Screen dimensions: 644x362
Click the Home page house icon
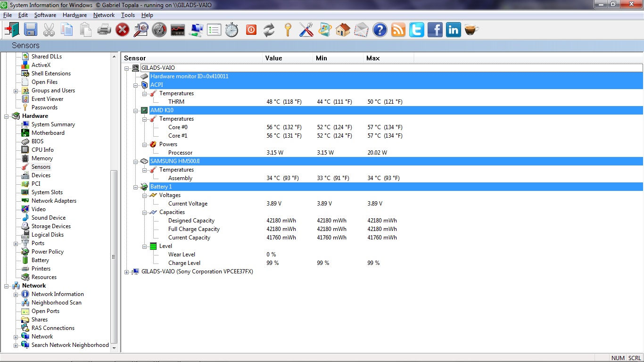click(x=343, y=30)
